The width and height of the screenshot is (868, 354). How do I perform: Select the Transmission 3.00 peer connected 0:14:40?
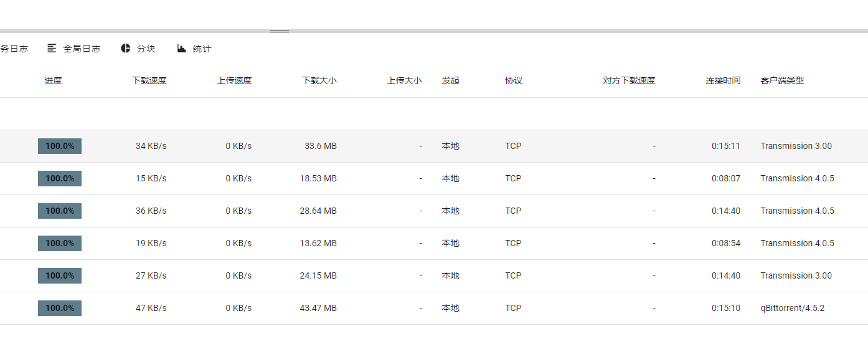tap(434, 275)
